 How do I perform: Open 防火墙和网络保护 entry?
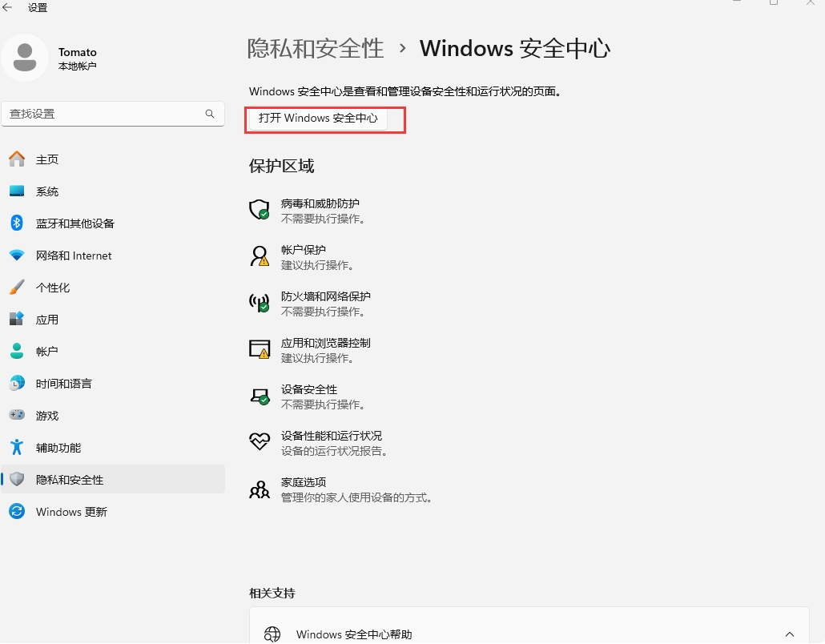click(310, 304)
